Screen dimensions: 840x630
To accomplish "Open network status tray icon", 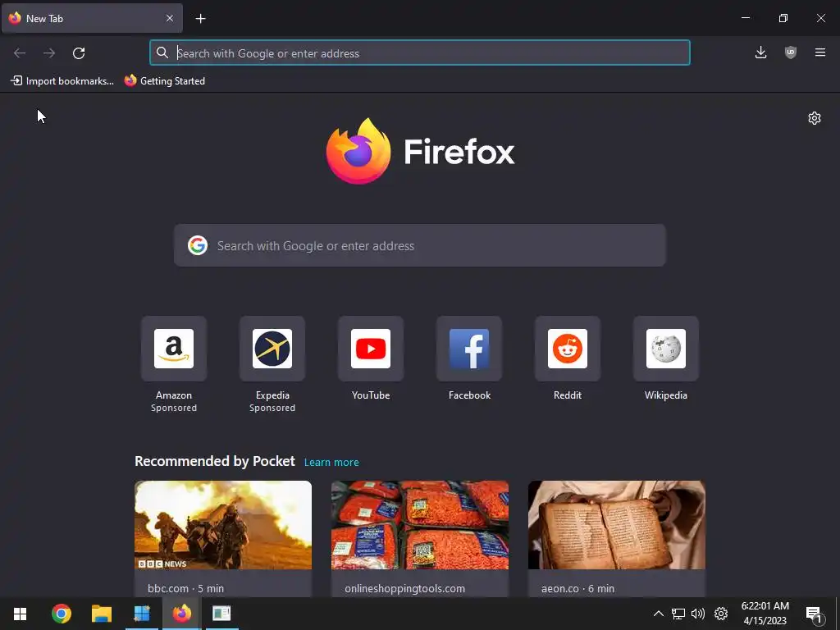I will click(678, 614).
